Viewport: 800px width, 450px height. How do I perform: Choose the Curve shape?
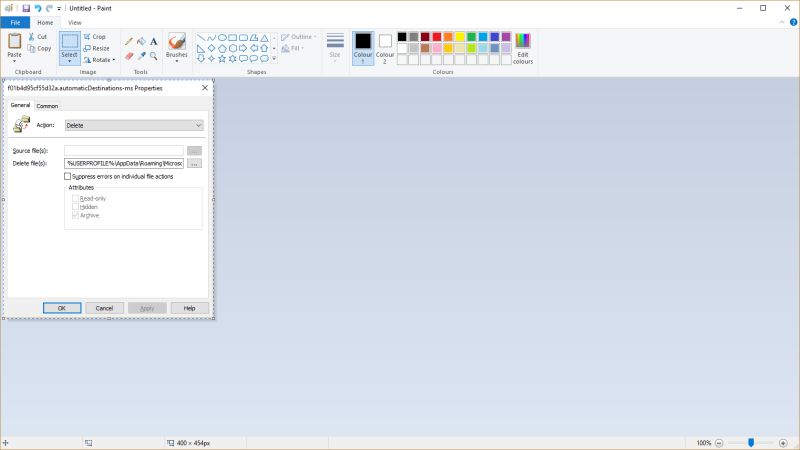(x=211, y=38)
